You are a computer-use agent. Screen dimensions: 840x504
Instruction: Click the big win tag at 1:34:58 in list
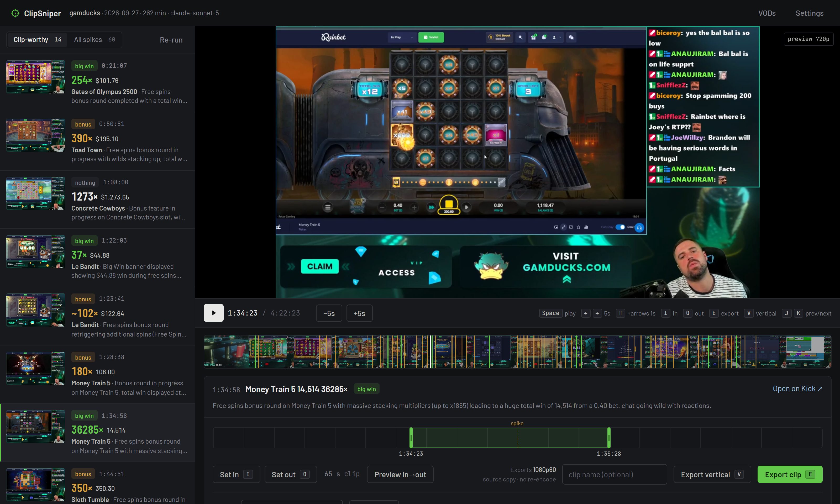point(84,416)
